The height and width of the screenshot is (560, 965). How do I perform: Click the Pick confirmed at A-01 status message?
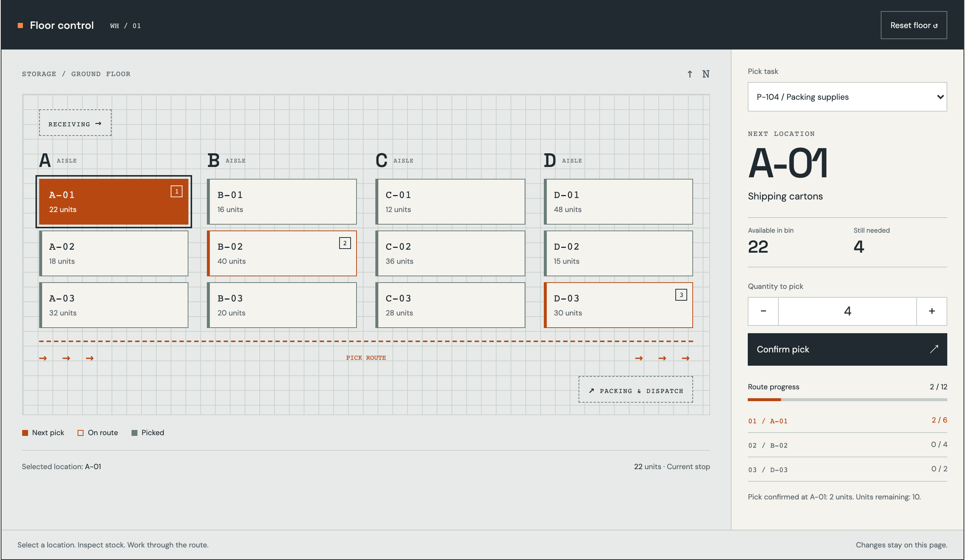[x=834, y=497]
